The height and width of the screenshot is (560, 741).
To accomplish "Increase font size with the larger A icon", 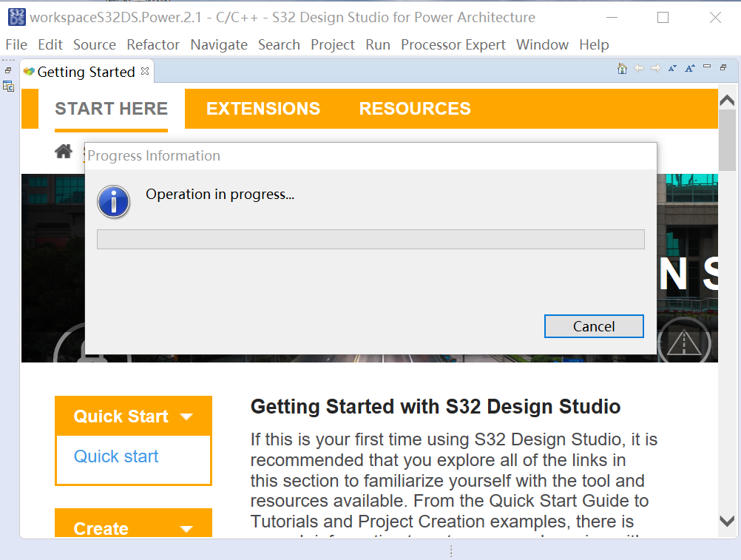I will (690, 69).
